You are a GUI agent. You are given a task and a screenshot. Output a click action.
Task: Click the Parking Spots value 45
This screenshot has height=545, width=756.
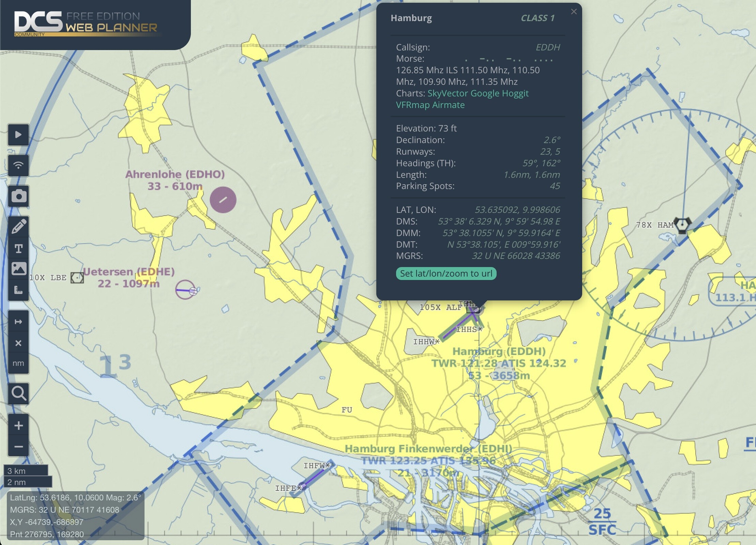(x=555, y=186)
